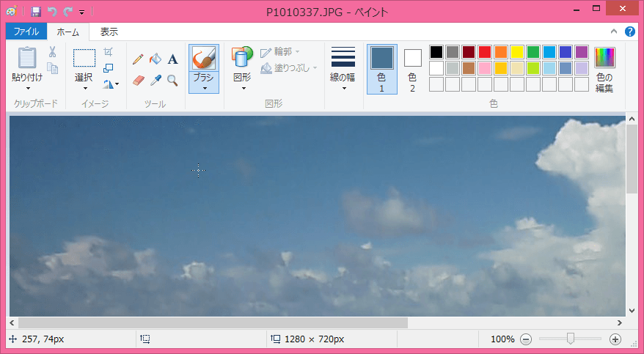Expand the Shapes (図形) dropdown arrow
Screen dimensions: 644x354
(x=243, y=88)
